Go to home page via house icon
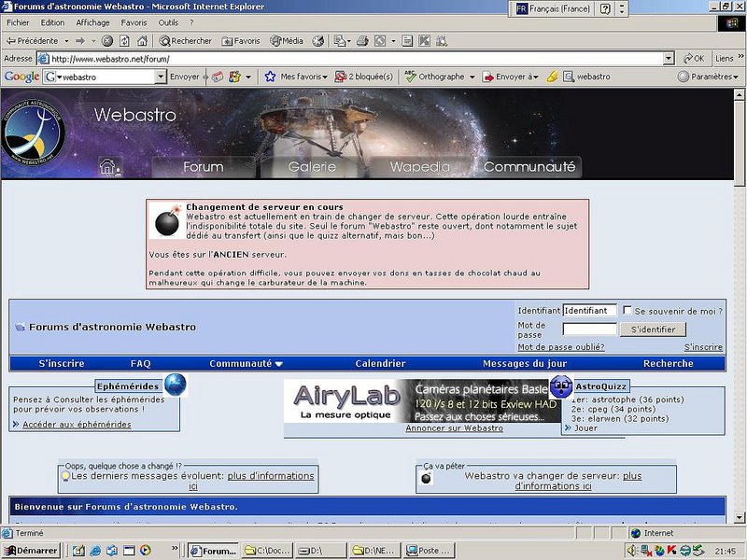 coord(142,41)
